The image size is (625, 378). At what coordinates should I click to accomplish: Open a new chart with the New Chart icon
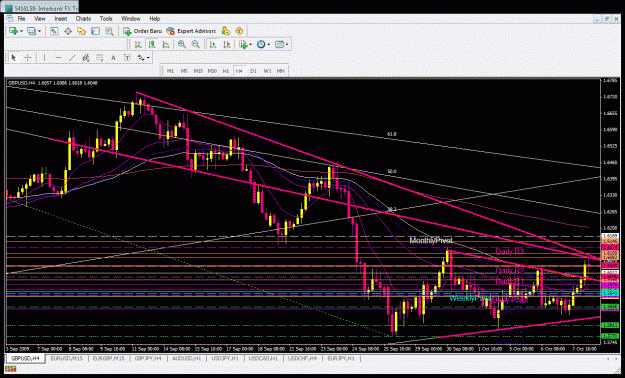pyautogui.click(x=13, y=31)
